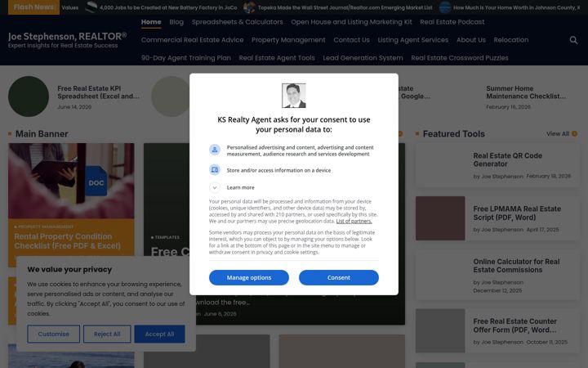Click the 'February 16, 2026' date text
The width and height of the screenshot is (588, 368).
point(508,107)
